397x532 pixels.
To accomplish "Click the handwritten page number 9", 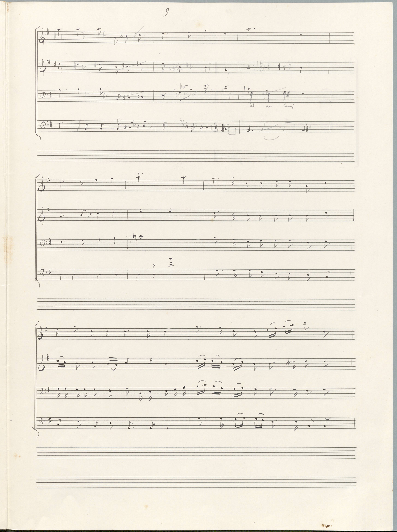I will point(166,12).
